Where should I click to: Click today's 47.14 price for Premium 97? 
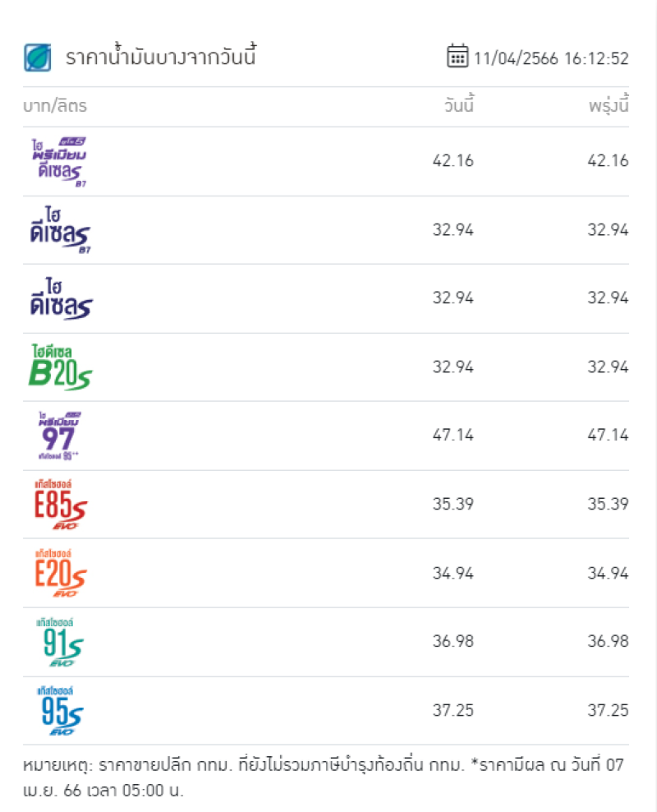coord(453,435)
